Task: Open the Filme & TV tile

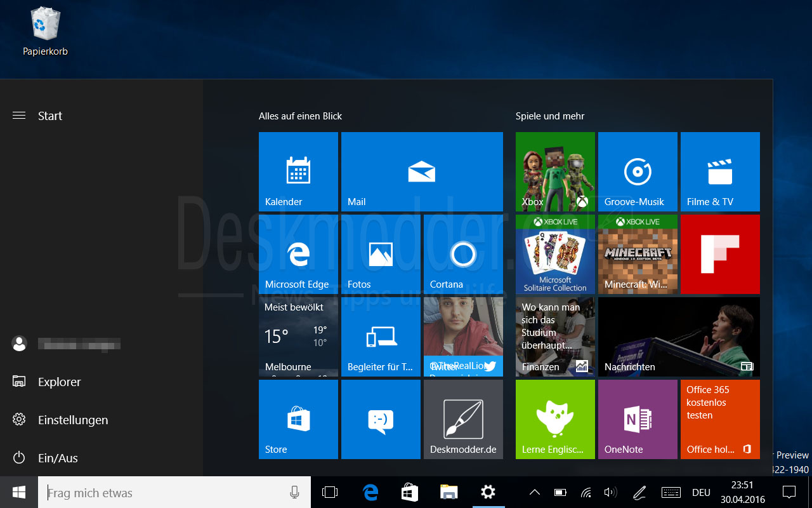Action: (x=720, y=171)
